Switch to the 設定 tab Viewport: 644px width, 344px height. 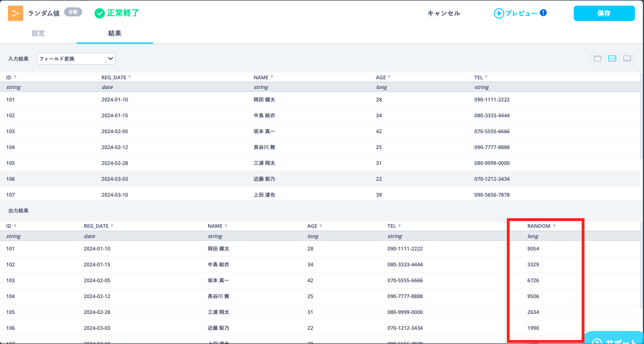coord(38,33)
